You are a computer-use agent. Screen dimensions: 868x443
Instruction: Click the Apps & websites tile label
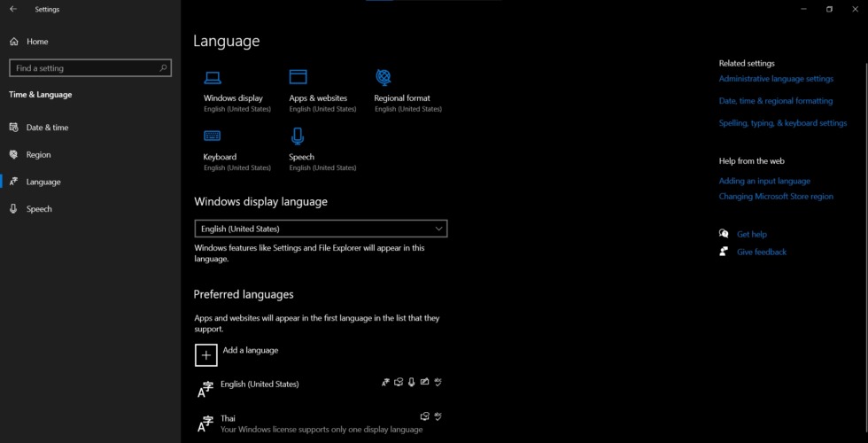(x=318, y=98)
